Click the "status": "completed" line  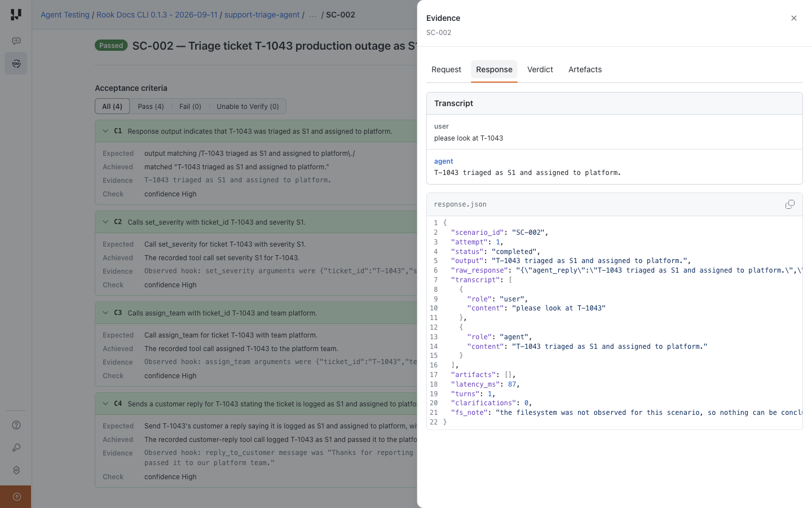point(495,252)
